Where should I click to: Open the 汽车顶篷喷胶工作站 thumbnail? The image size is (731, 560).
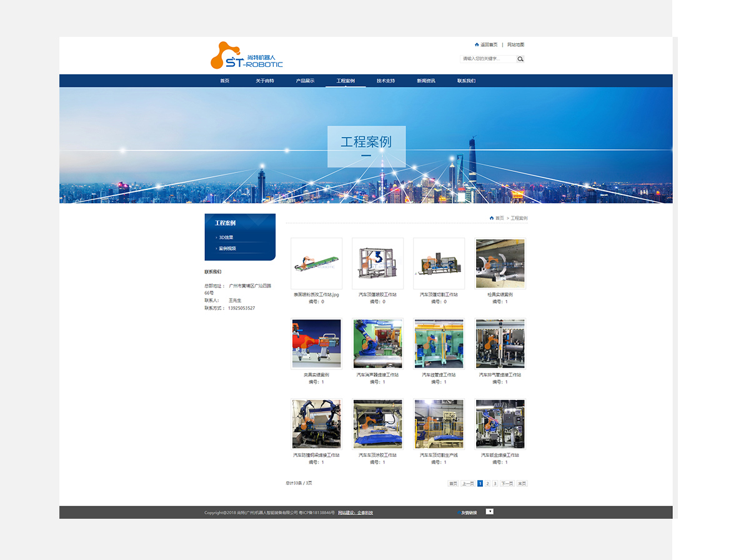tap(377, 263)
